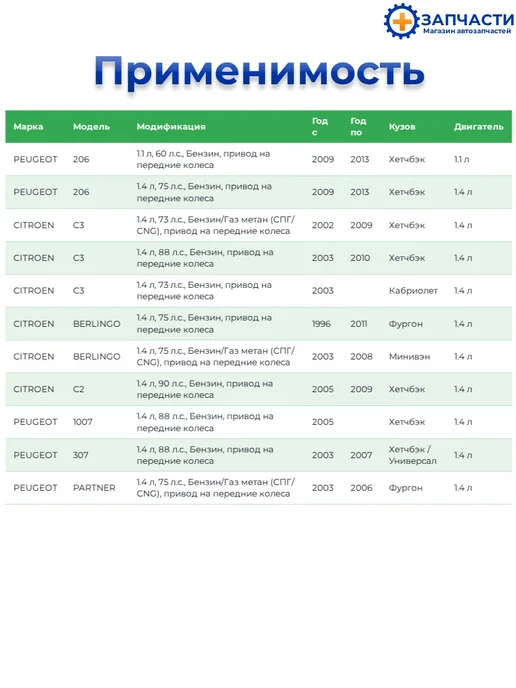The height and width of the screenshot is (688, 516).
Task: Click the Год с column header
Action: [x=320, y=126]
